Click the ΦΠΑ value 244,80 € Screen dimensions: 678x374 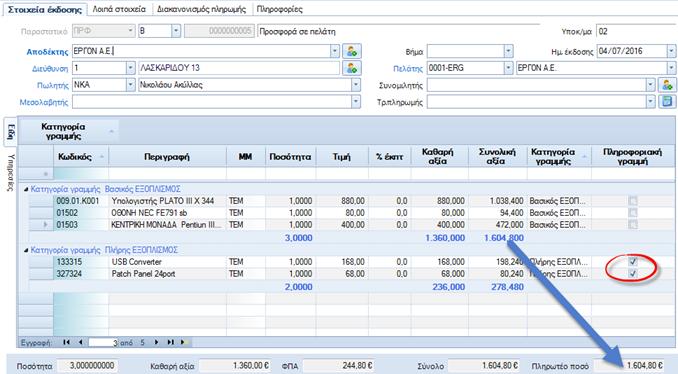pyautogui.click(x=339, y=366)
